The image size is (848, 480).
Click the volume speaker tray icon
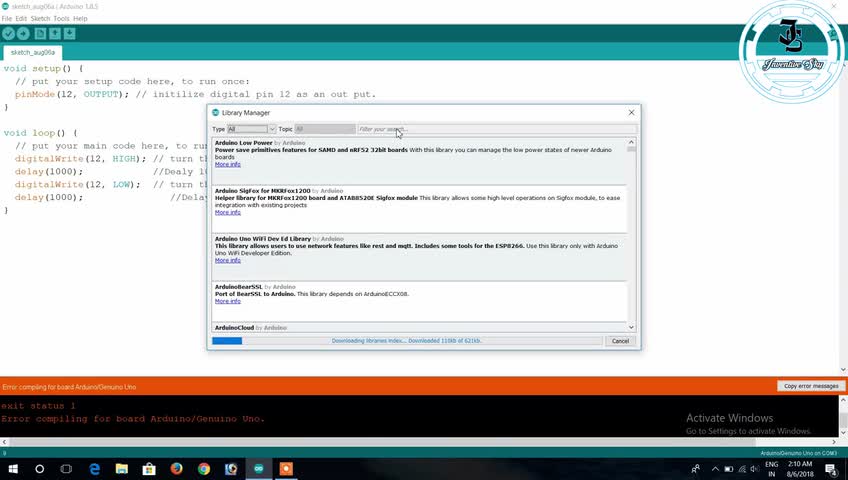(x=755, y=469)
